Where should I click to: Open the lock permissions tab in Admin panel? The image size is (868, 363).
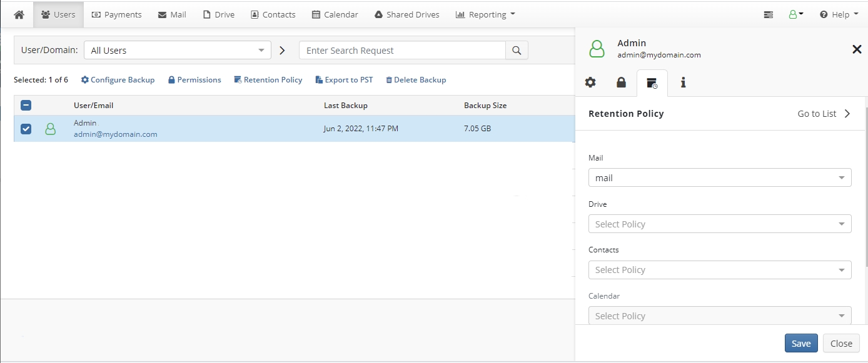(x=621, y=82)
